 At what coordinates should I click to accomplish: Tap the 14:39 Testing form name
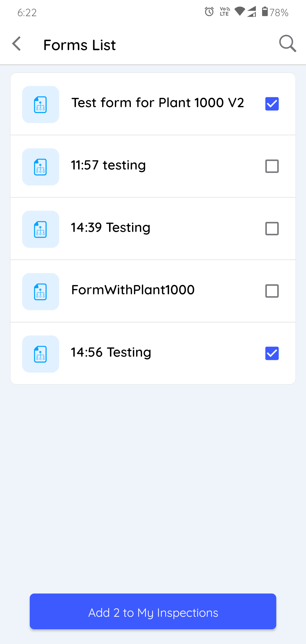click(110, 228)
